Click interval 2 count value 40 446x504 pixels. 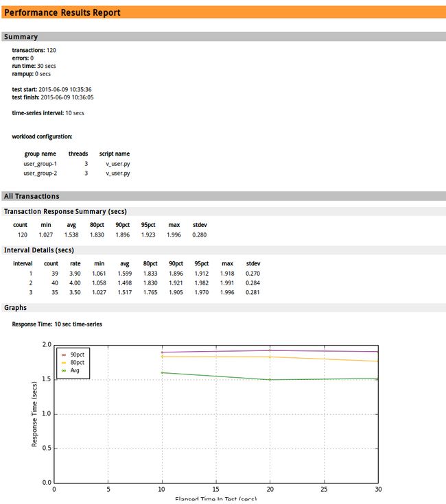tap(55, 283)
